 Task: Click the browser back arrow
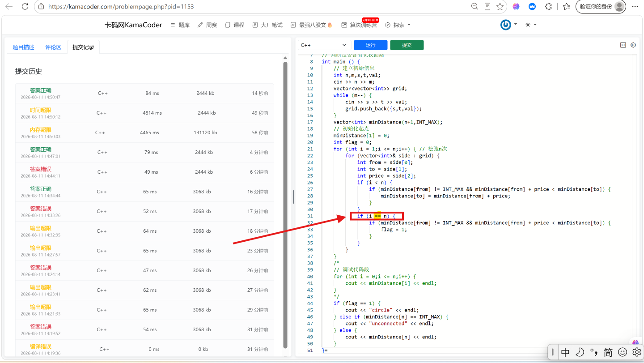[x=9, y=6]
